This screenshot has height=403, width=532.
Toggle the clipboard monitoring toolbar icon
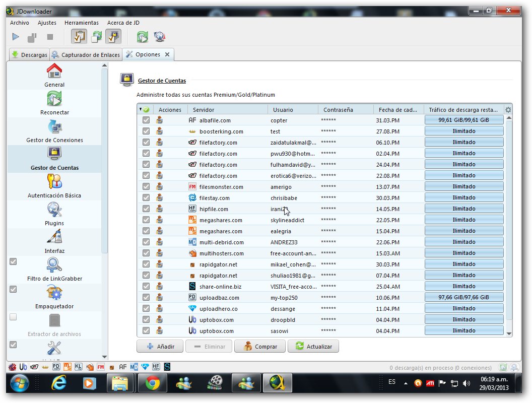click(79, 37)
